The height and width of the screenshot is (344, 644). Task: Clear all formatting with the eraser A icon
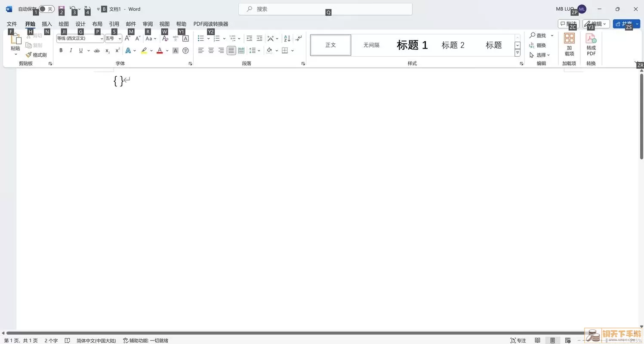tap(165, 38)
